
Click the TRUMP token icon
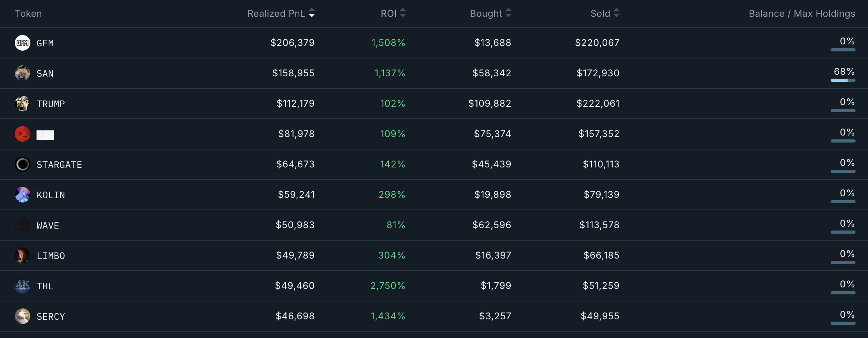point(23,104)
